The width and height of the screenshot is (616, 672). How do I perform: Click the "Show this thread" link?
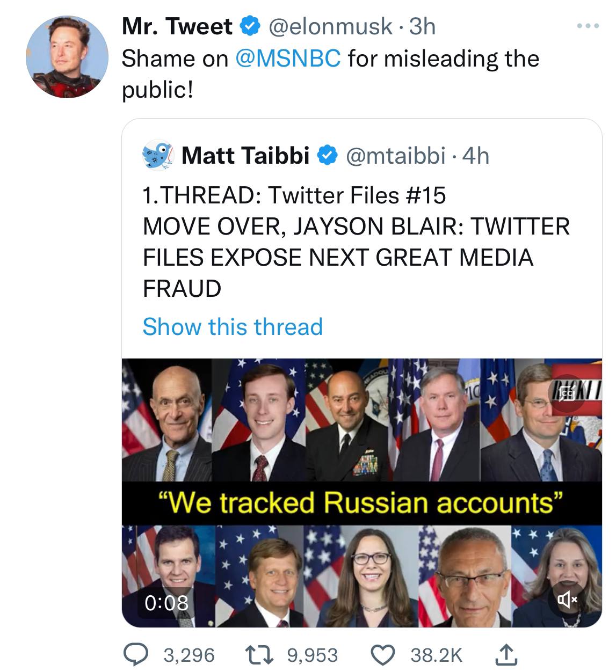233,326
